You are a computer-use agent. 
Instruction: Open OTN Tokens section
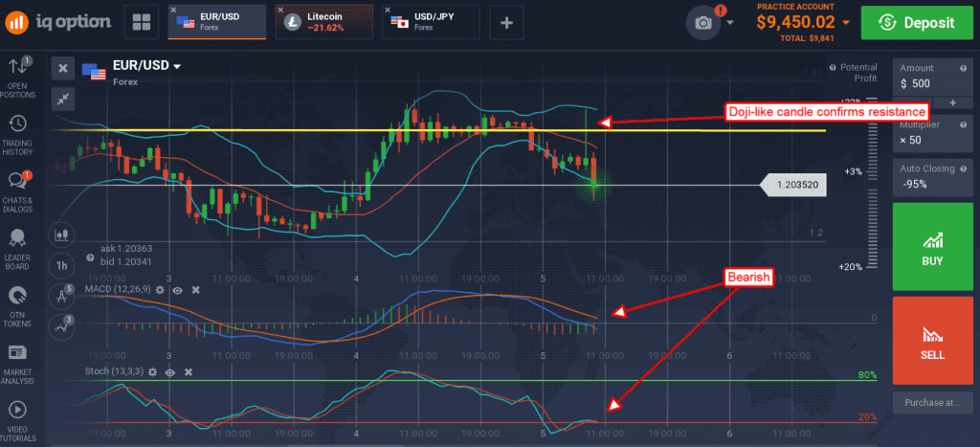coord(19,305)
